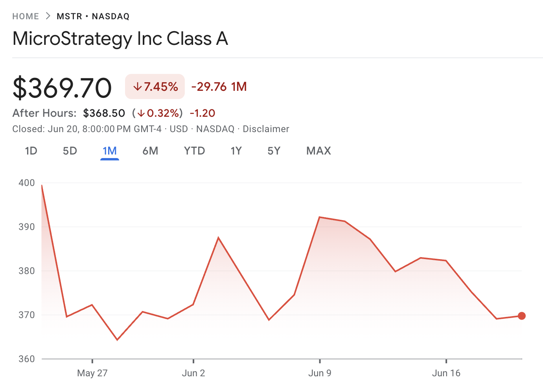Screen dimensions: 543x392
Task: Show year-to-date YTD chart
Action: pos(194,151)
